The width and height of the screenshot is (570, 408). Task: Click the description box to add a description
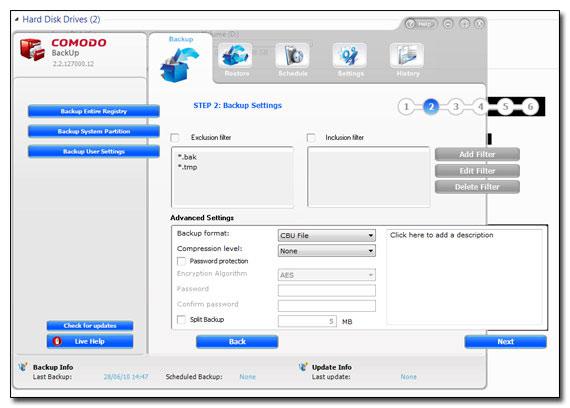464,276
